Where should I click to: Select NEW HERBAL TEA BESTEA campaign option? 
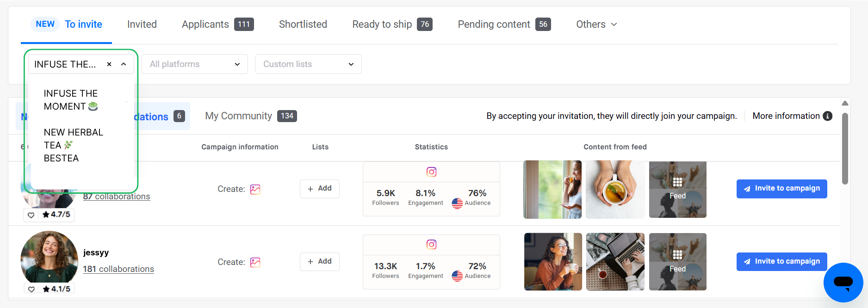pyautogui.click(x=73, y=145)
